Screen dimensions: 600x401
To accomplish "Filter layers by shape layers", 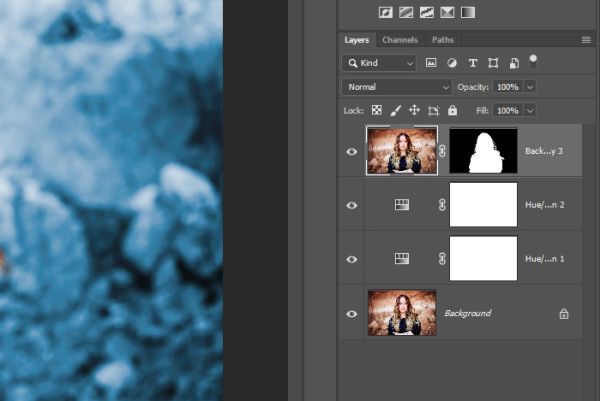I will click(493, 63).
